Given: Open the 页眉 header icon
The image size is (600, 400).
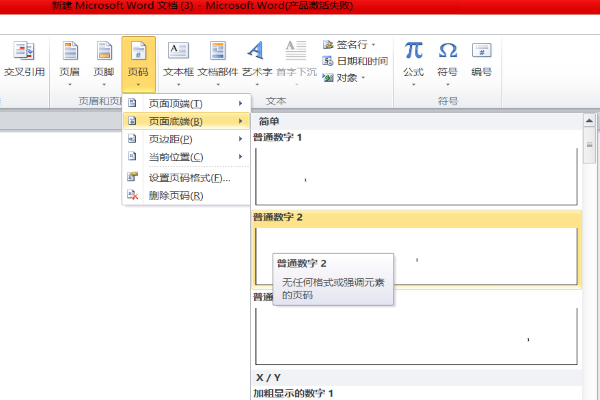Looking at the screenshot, I should click(x=70, y=51).
